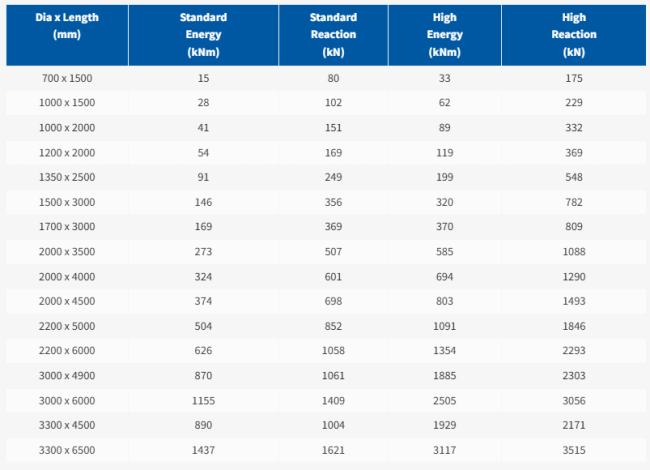Select high reaction value 175

574,78
